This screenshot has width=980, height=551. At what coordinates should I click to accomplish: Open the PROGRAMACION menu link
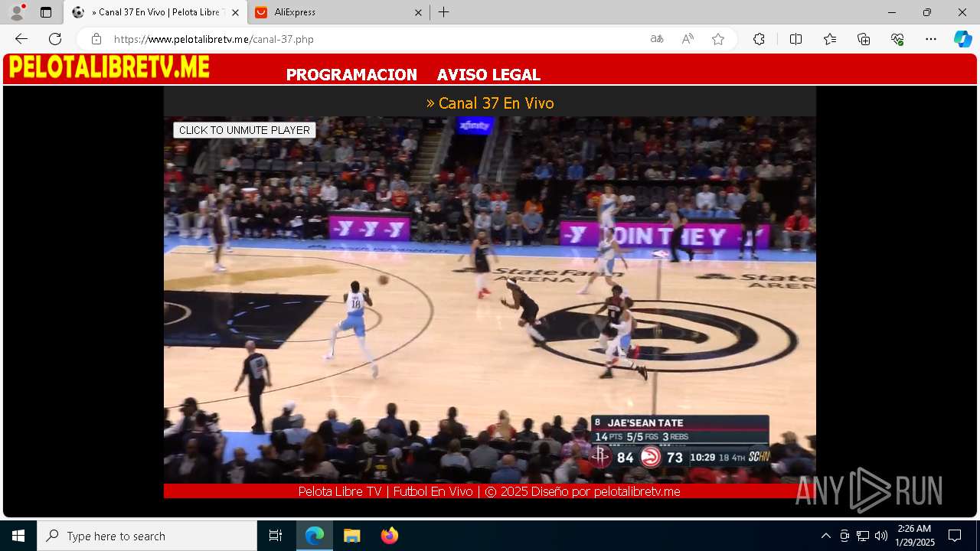351,75
